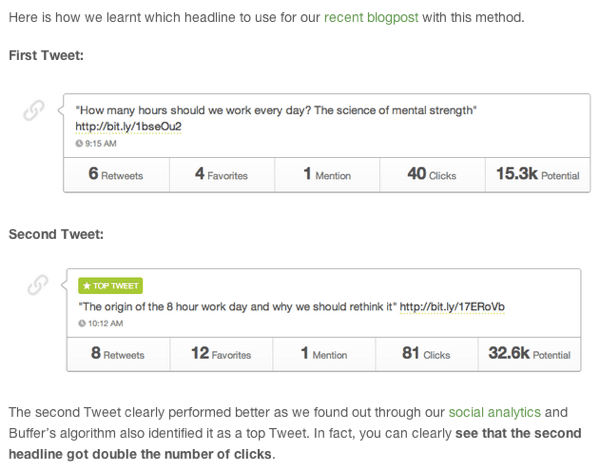The width and height of the screenshot is (600, 471).
Task: Click the clock icon next to 10:12 AM
Action: (82, 323)
